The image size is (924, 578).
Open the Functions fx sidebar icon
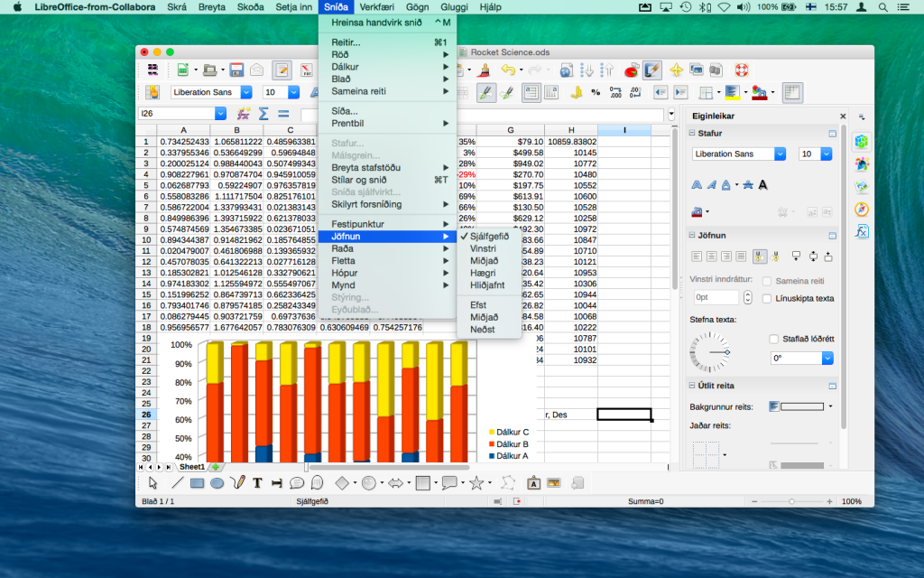(862, 231)
